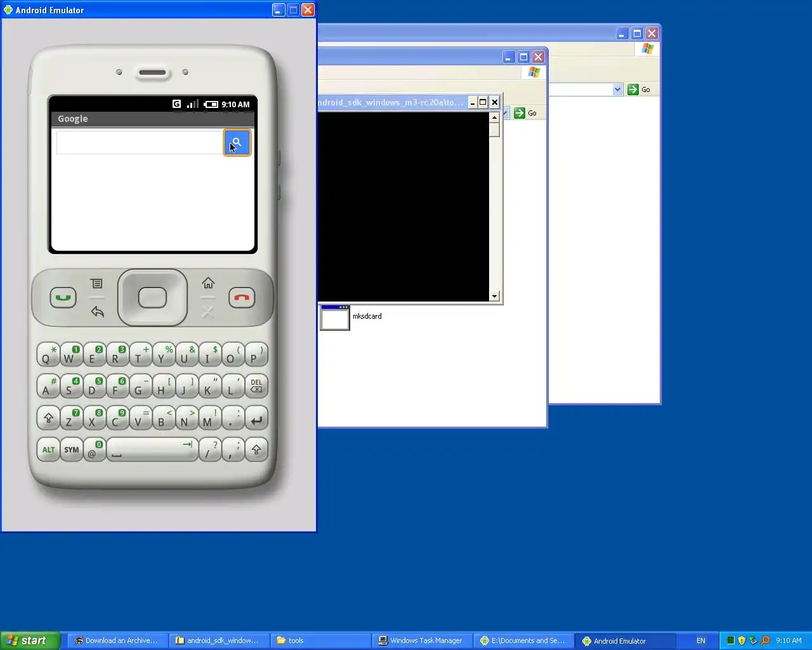
Task: Tap the emulator home key icon
Action: point(208,283)
